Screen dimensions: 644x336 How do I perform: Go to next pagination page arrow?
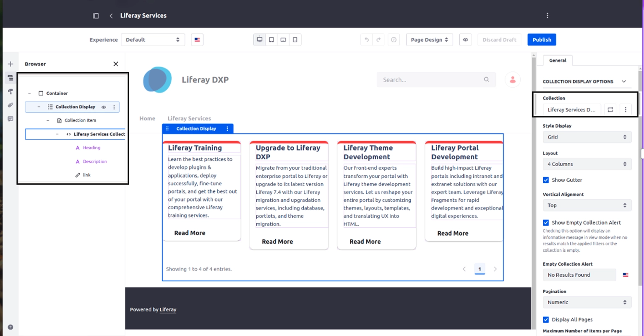[495, 269]
